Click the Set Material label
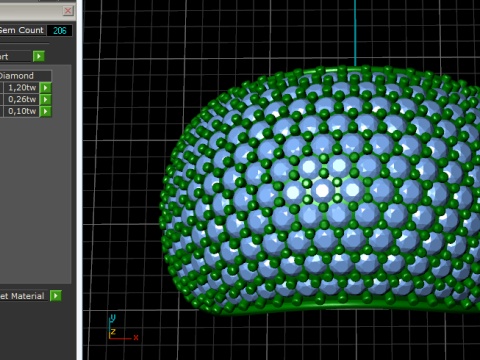Screen dimensions: 480x360 (22, 296)
